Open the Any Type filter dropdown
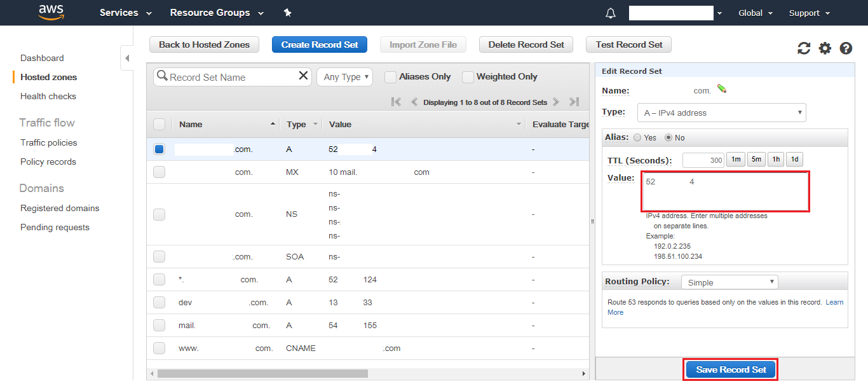 click(x=344, y=77)
